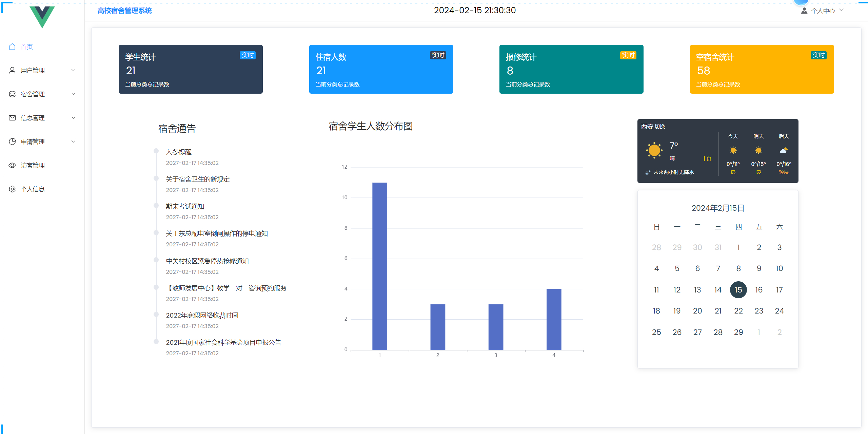Open the 入冬提醒 announcement
The height and width of the screenshot is (434, 868).
click(179, 152)
